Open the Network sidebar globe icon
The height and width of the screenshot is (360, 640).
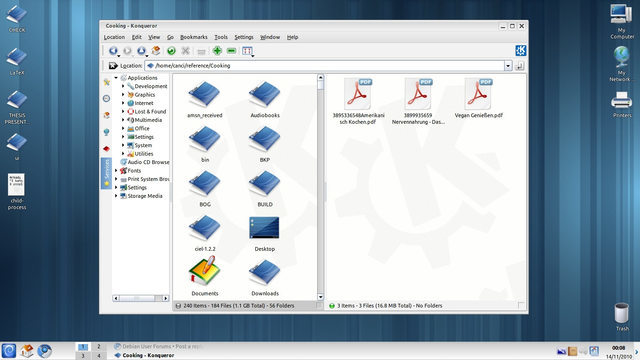pyautogui.click(x=107, y=132)
